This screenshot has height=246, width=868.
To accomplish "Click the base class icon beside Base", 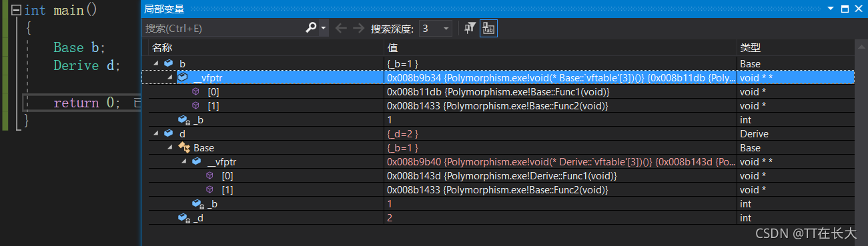I will click(184, 147).
